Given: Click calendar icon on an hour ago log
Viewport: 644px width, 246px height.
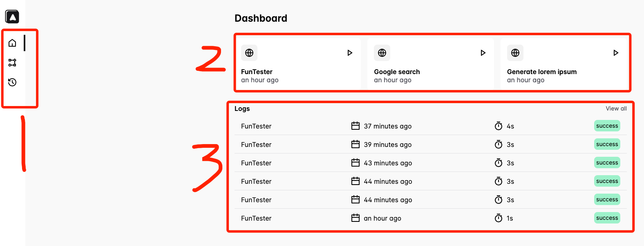Looking at the screenshot, I should 356,218.
